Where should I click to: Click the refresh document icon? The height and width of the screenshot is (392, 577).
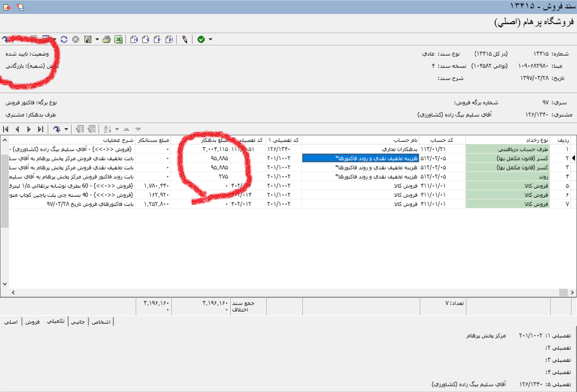point(64,39)
